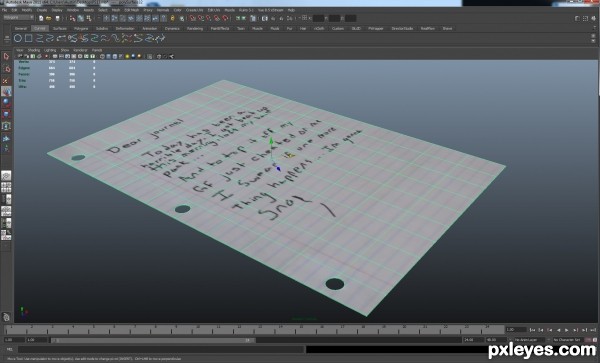Image resolution: width=600 pixels, height=363 pixels.
Task: Switch to the Polygons shelf tab
Action: click(x=81, y=28)
